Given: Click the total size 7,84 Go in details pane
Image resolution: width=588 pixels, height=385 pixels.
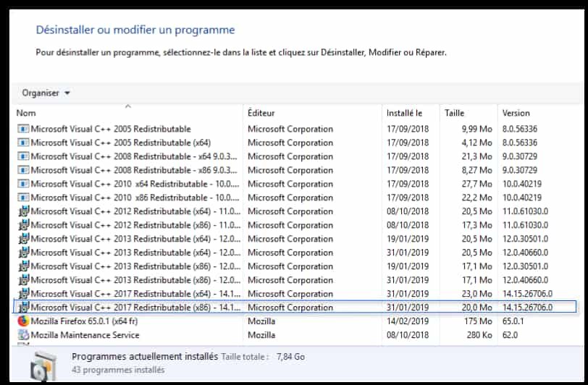Looking at the screenshot, I should (x=290, y=357).
